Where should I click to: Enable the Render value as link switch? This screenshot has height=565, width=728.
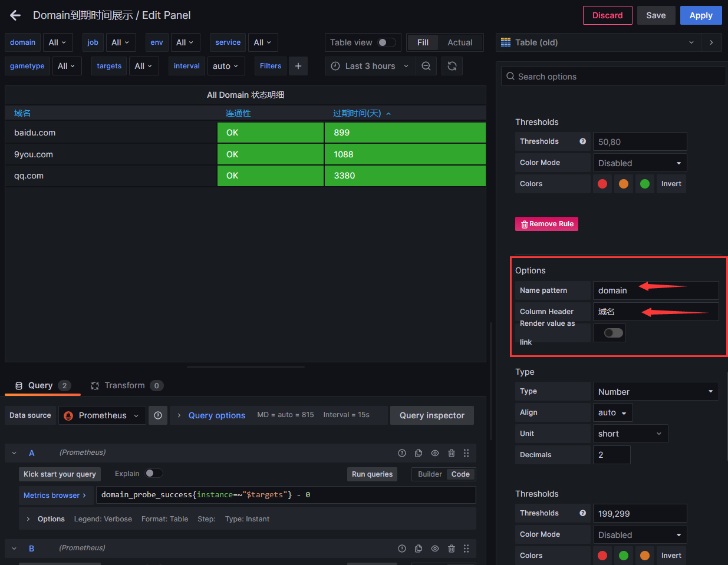(613, 333)
